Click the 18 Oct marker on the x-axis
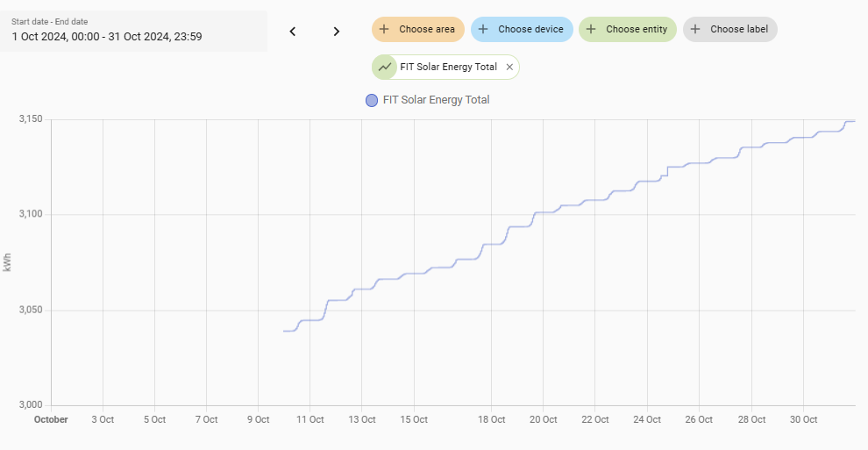The image size is (868, 450). pos(492,419)
